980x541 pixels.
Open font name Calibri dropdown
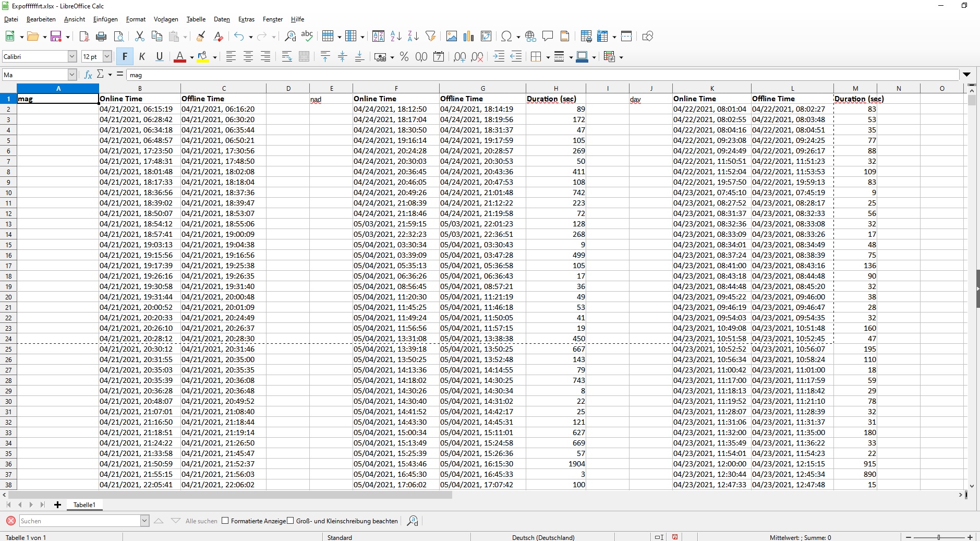click(72, 56)
